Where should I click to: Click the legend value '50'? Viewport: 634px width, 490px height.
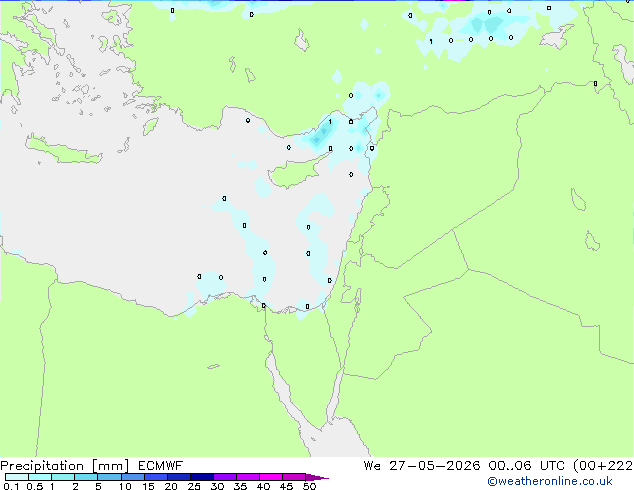tap(309, 486)
